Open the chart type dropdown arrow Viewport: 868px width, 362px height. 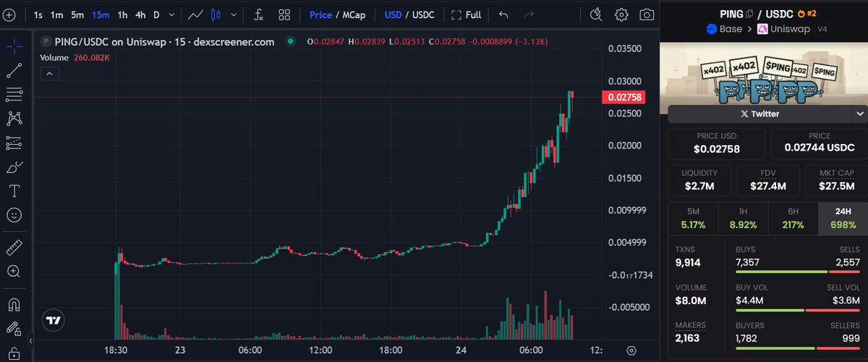pyautogui.click(x=234, y=14)
